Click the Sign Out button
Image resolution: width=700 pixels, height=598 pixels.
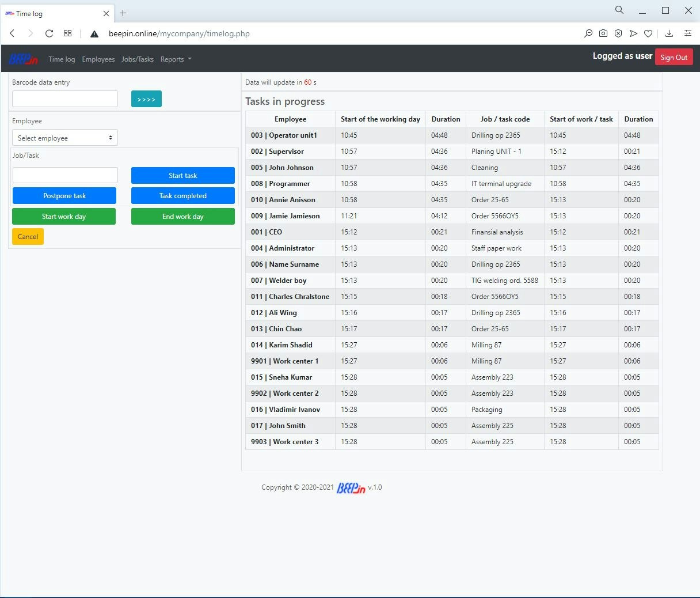pos(674,57)
